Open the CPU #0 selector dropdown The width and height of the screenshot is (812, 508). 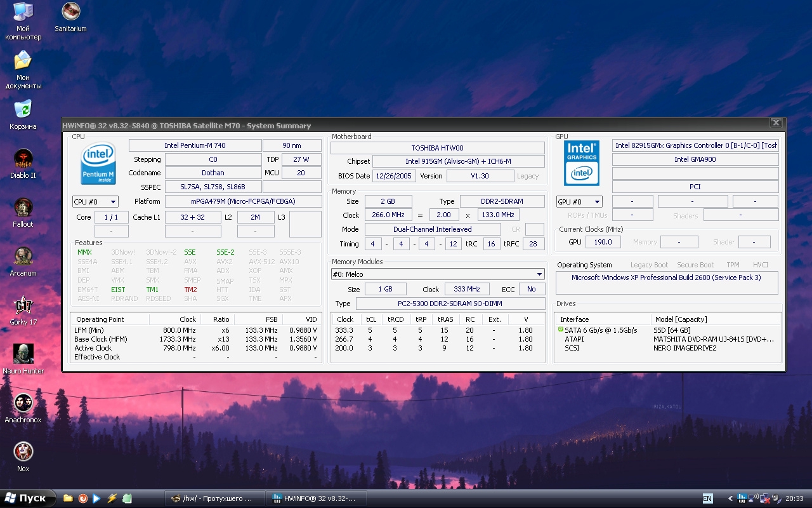[x=95, y=202]
